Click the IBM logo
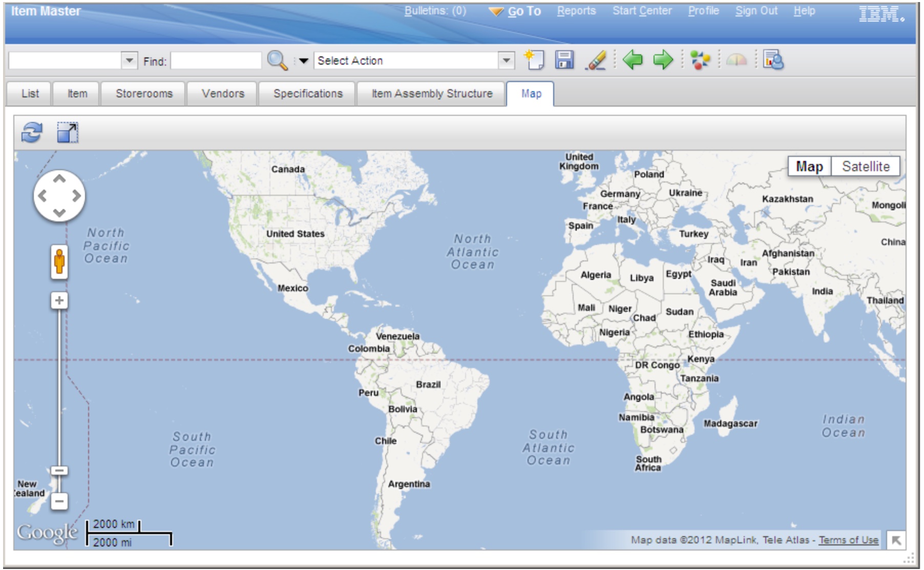Screen dimensions: 924x570 coord(881,14)
